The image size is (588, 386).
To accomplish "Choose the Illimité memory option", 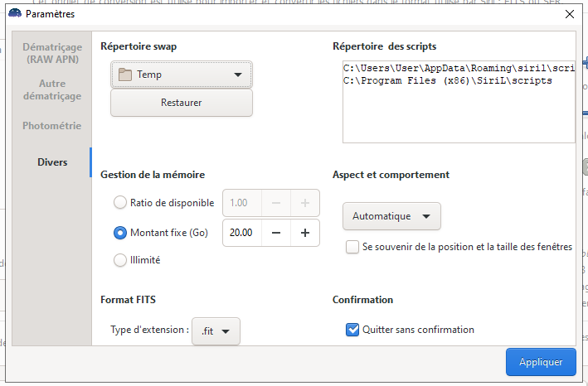I will [x=120, y=260].
